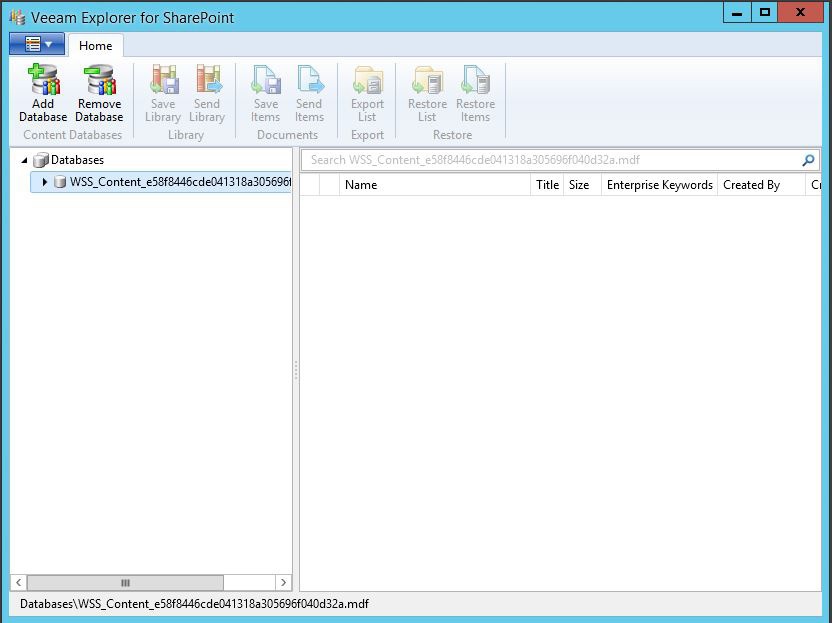Click the status bar database path text
Image resolution: width=832 pixels, height=623 pixels.
point(194,604)
